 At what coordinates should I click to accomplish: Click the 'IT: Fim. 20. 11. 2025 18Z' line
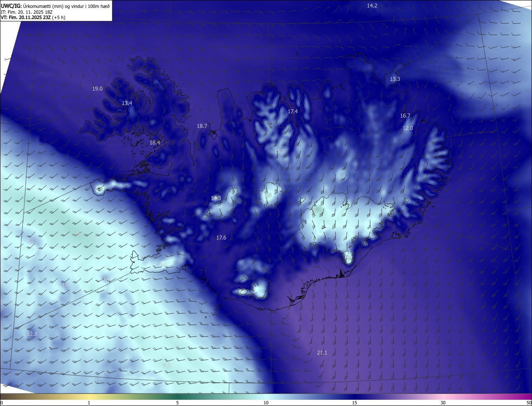pos(26,12)
